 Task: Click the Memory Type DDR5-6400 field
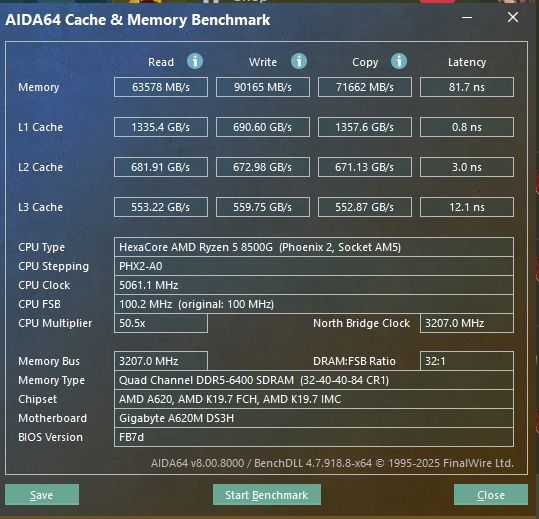pos(314,380)
